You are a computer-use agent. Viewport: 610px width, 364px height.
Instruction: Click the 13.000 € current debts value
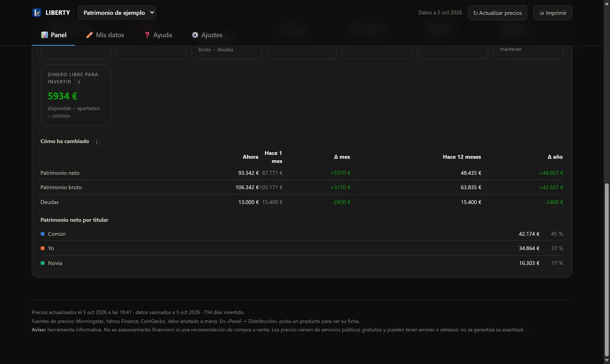tap(248, 202)
